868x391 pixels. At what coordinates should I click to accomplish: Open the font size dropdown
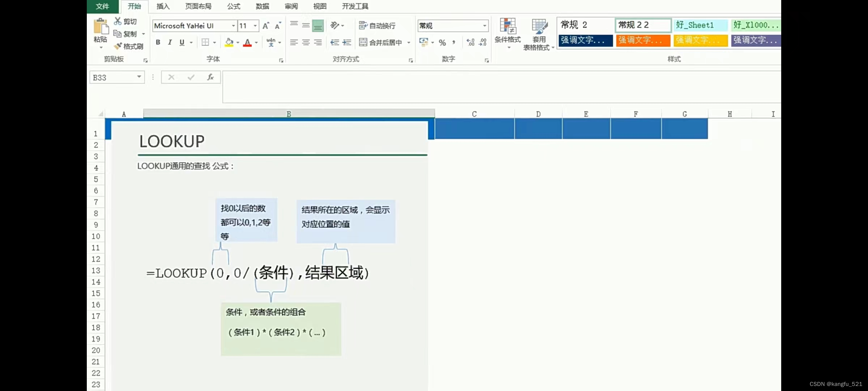(255, 26)
